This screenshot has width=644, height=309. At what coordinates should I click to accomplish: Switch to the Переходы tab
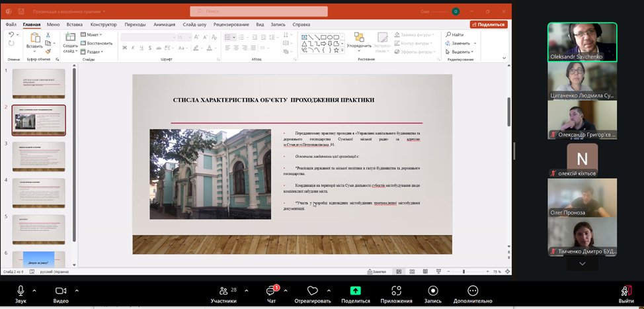click(135, 24)
